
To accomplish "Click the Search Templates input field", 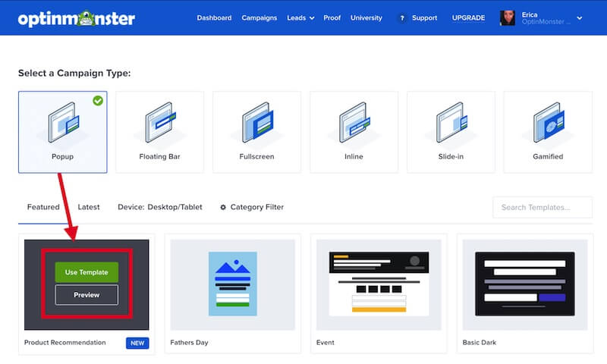I will point(542,207).
